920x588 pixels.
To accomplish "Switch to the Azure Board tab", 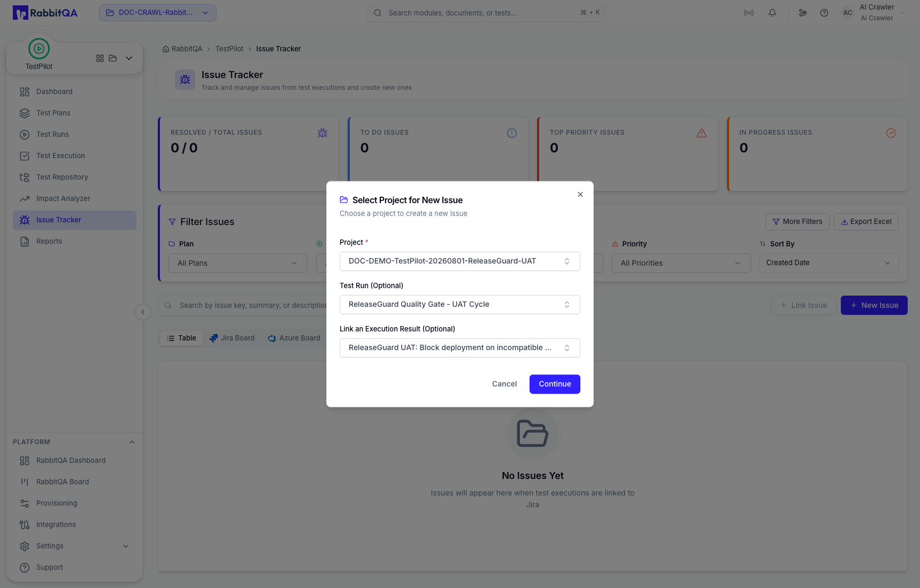I will pos(294,338).
